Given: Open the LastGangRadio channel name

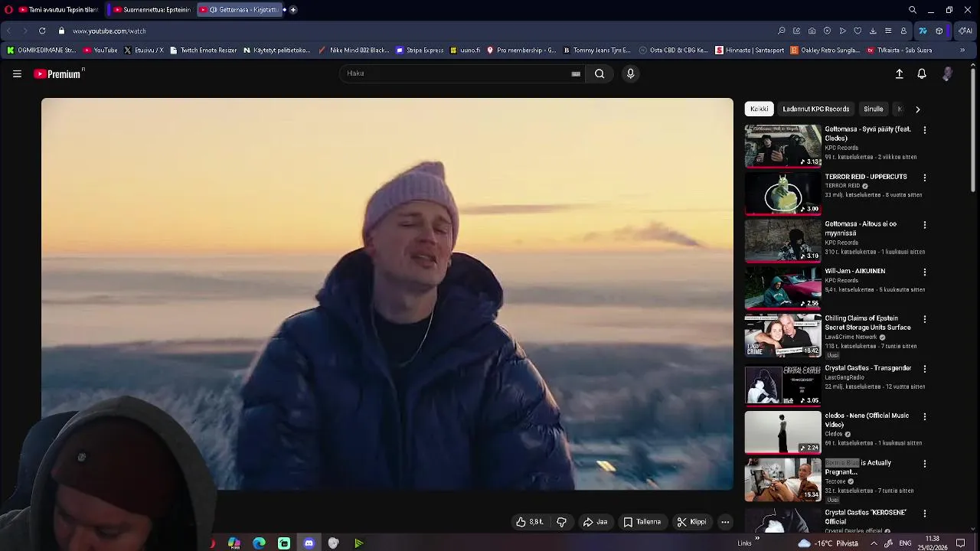Looking at the screenshot, I should [x=844, y=377].
